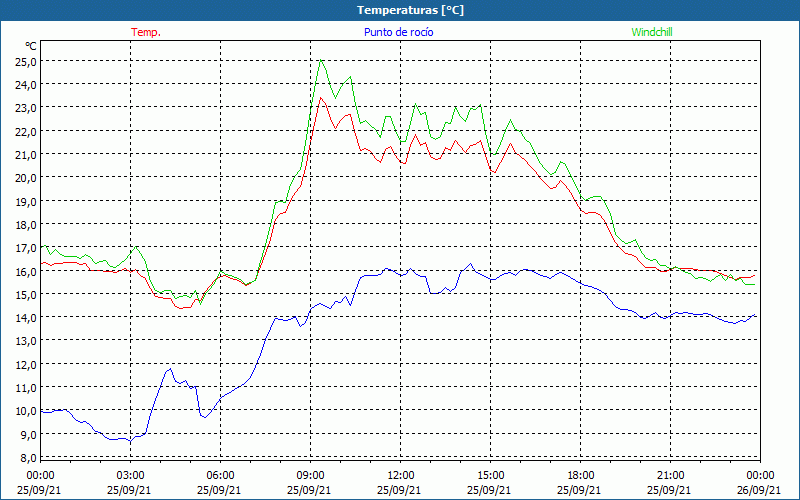Click the 26/09/21 date label

pos(761,490)
